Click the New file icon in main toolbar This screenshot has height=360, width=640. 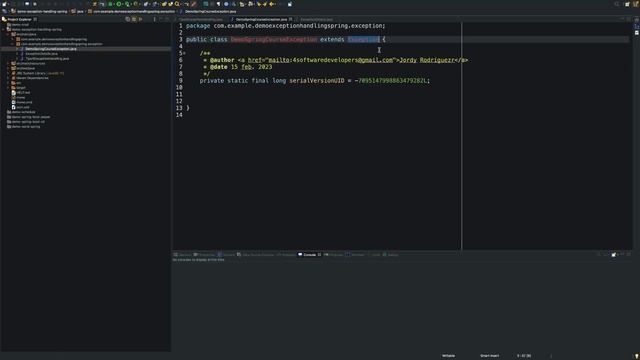(x=5, y=4)
